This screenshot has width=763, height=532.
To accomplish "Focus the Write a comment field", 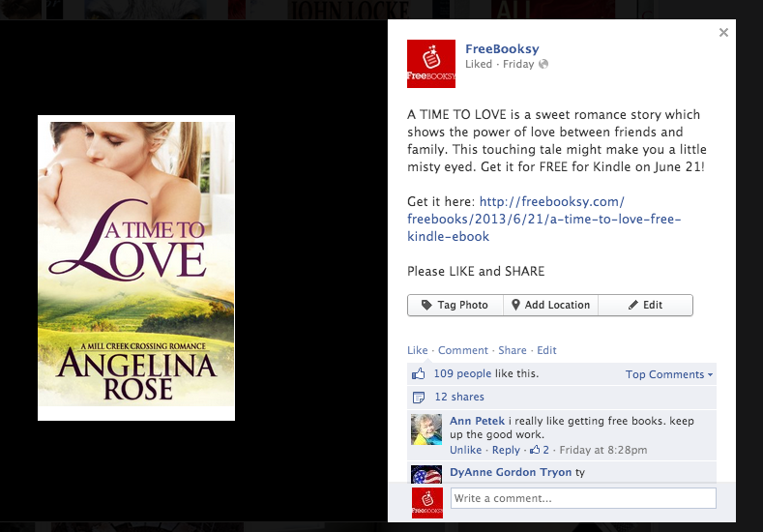I will point(583,498).
